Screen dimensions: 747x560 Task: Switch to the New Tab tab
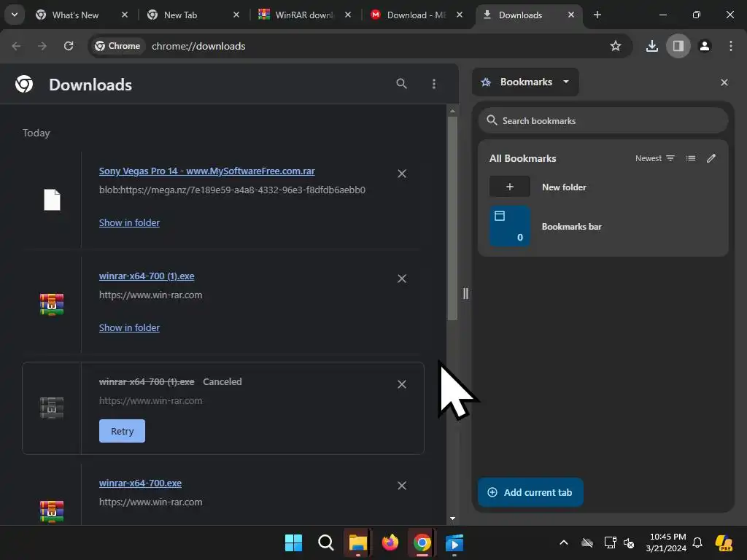[x=180, y=15]
